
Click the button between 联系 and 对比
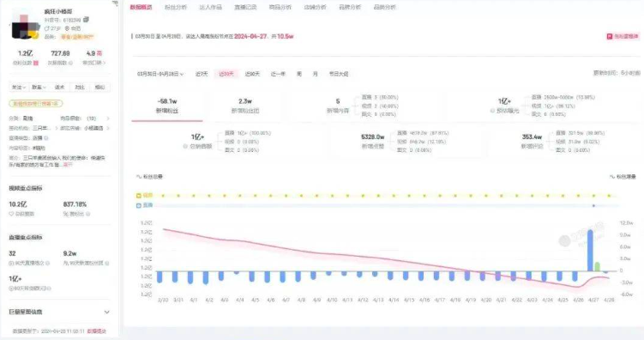click(x=59, y=88)
